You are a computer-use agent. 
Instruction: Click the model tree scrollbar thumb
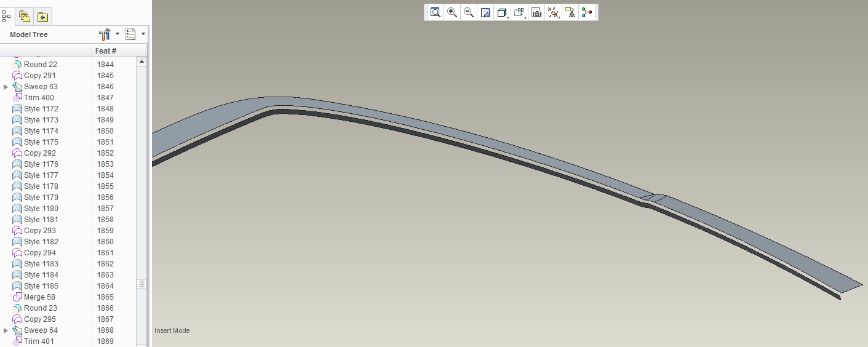pyautogui.click(x=142, y=284)
